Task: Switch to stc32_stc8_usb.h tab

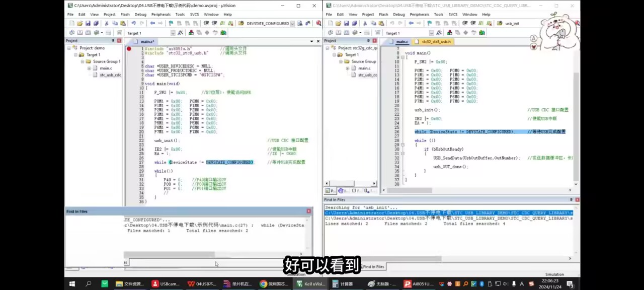Action: [436, 42]
